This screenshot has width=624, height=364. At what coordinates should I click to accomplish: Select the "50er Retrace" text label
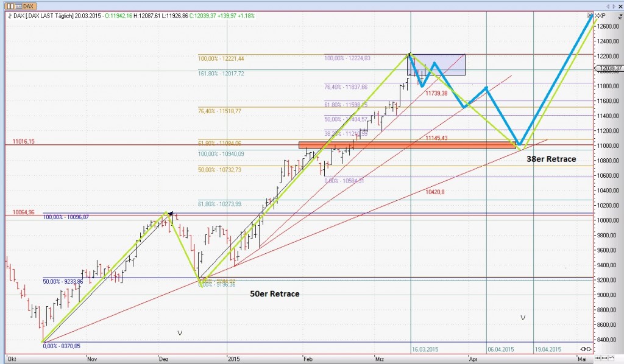tap(274, 294)
